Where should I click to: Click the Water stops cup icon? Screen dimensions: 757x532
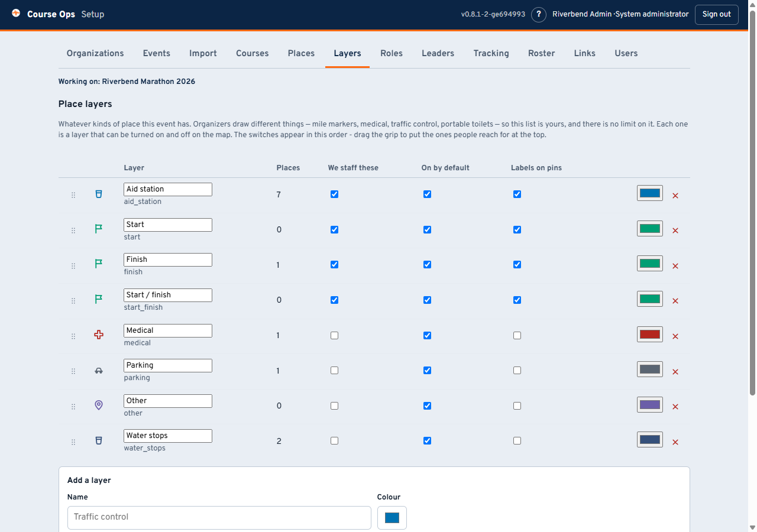tap(99, 441)
